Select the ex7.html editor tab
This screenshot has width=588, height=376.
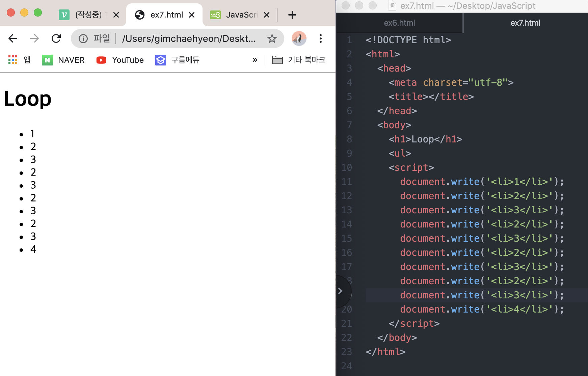tap(526, 23)
